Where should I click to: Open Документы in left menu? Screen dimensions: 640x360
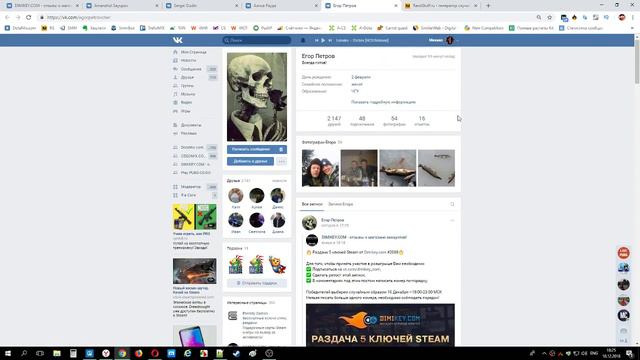pos(191,125)
